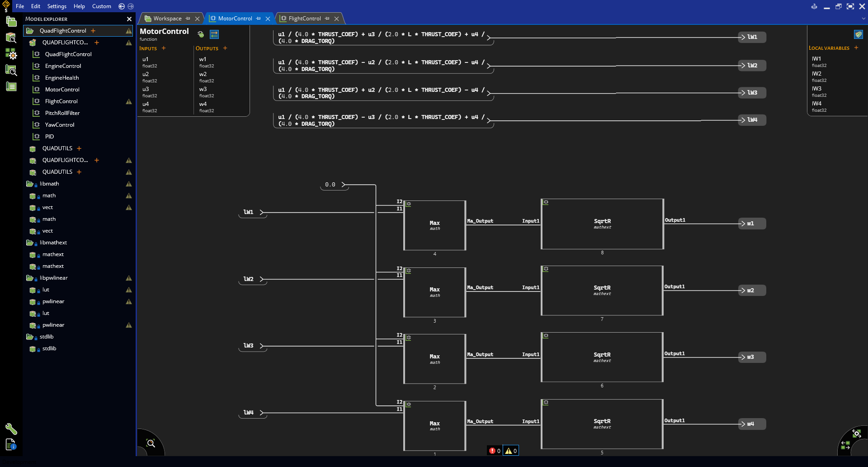Click the navigate forward arrow
The height and width of the screenshot is (467, 868).
click(x=131, y=6)
